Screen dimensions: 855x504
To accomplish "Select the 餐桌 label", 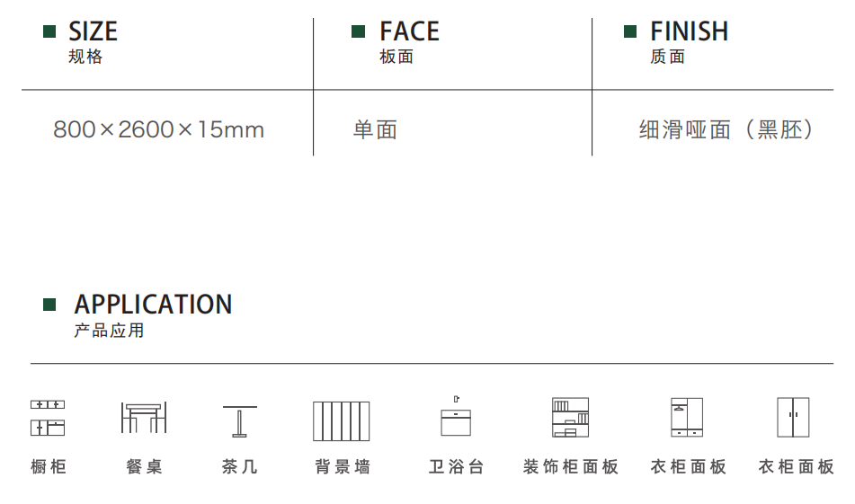I will tap(144, 467).
